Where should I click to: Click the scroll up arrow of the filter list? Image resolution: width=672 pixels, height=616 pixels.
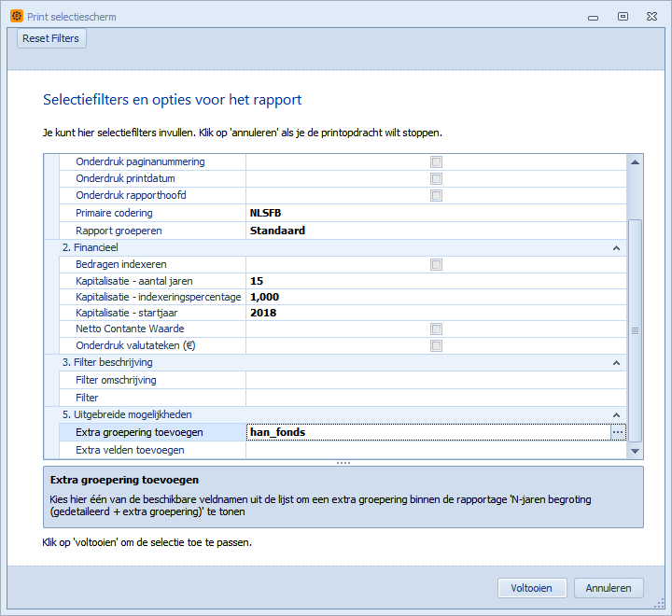click(636, 162)
